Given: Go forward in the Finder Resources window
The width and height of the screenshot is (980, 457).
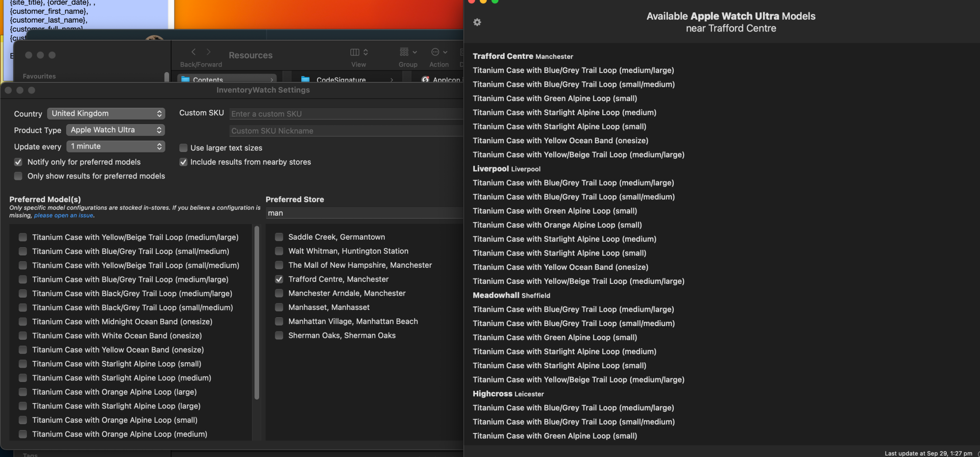Looking at the screenshot, I should [x=208, y=52].
